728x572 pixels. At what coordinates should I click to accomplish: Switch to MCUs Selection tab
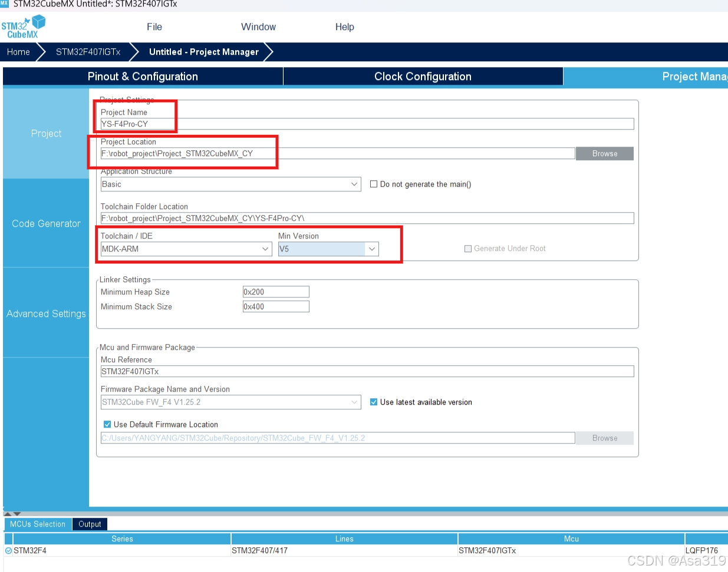point(38,524)
